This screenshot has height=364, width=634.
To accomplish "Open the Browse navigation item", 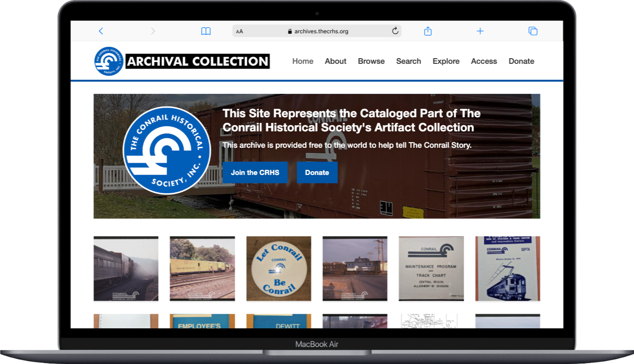I will (371, 61).
